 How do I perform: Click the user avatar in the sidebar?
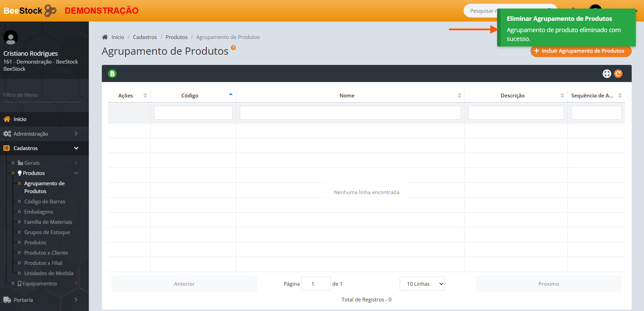tap(11, 37)
